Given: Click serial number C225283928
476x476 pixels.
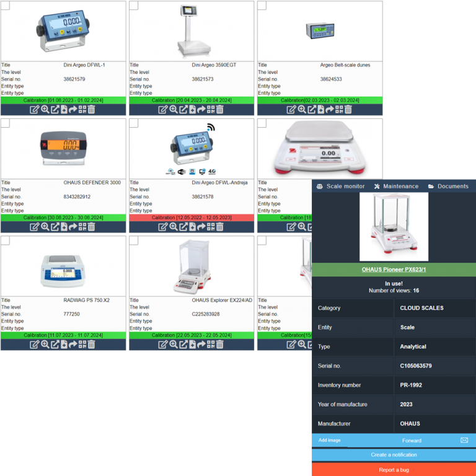Looking at the screenshot, I should pos(206,314).
